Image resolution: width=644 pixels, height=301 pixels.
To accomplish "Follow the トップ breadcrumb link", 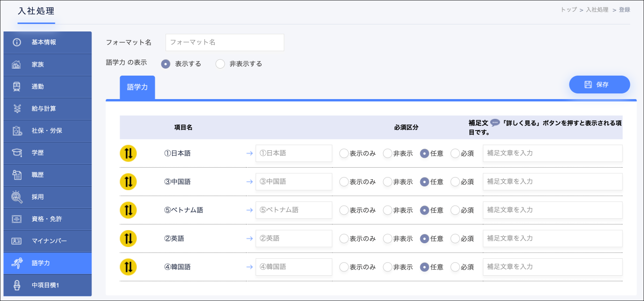I will click(x=568, y=9).
